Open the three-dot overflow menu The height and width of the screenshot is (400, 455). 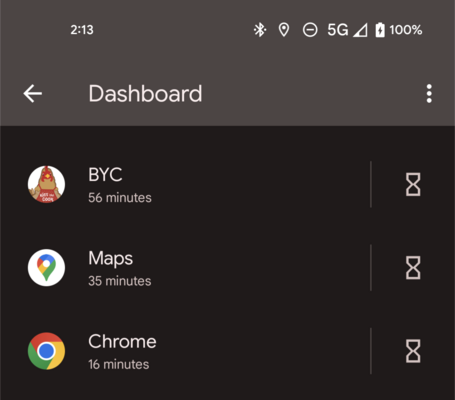(429, 93)
